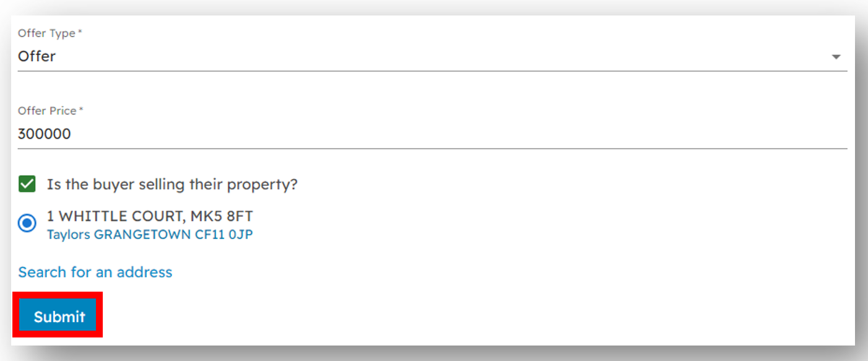
Task: Choose the '1 WHITTLE COURT, MK5 8FT' address text
Action: tap(150, 217)
